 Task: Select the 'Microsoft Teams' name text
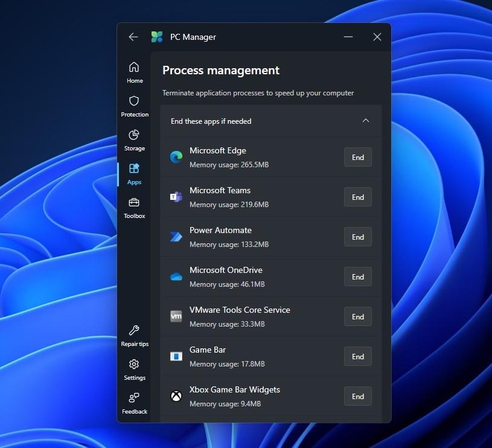(220, 190)
